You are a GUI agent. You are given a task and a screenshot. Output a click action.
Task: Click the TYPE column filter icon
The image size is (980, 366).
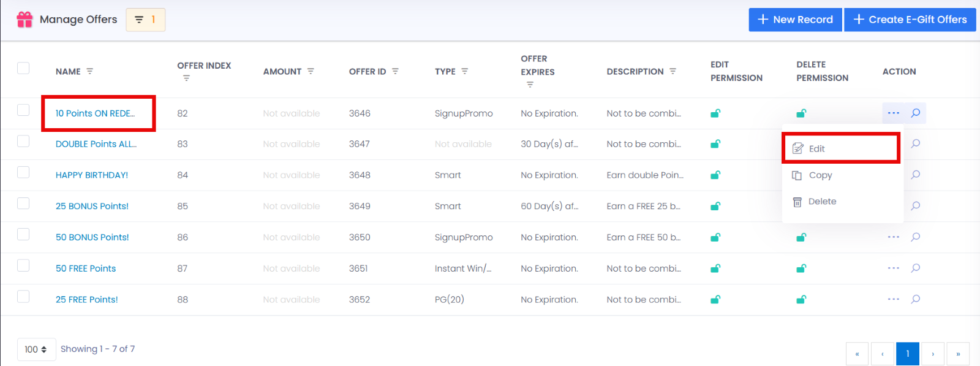tap(465, 72)
